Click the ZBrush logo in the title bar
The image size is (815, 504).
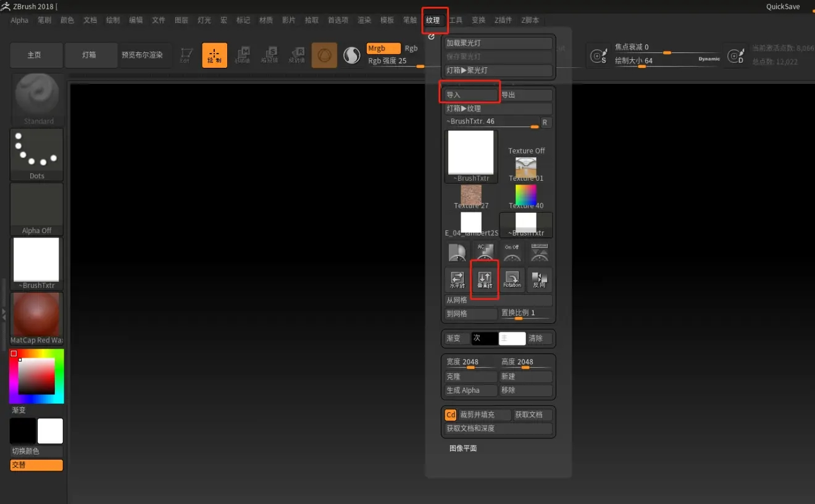[x=6, y=7]
